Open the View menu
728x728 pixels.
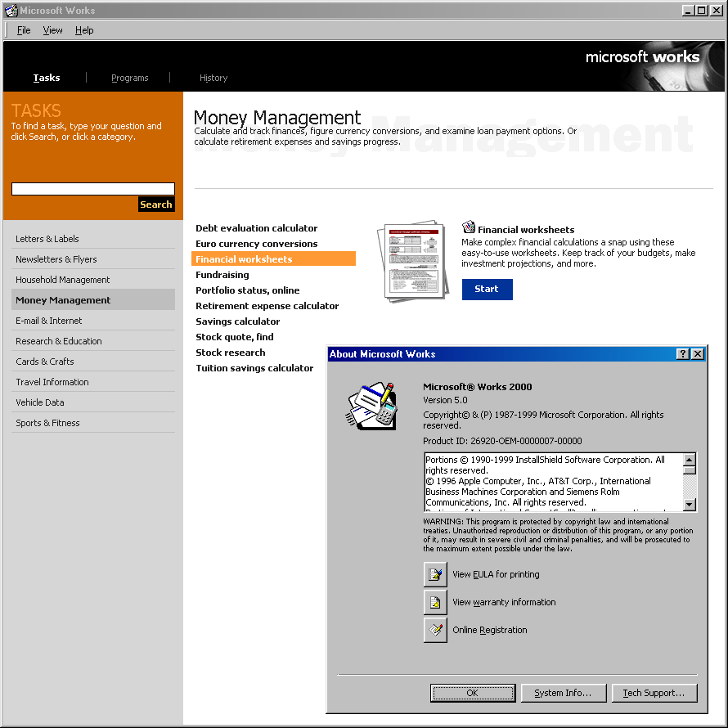[x=53, y=30]
